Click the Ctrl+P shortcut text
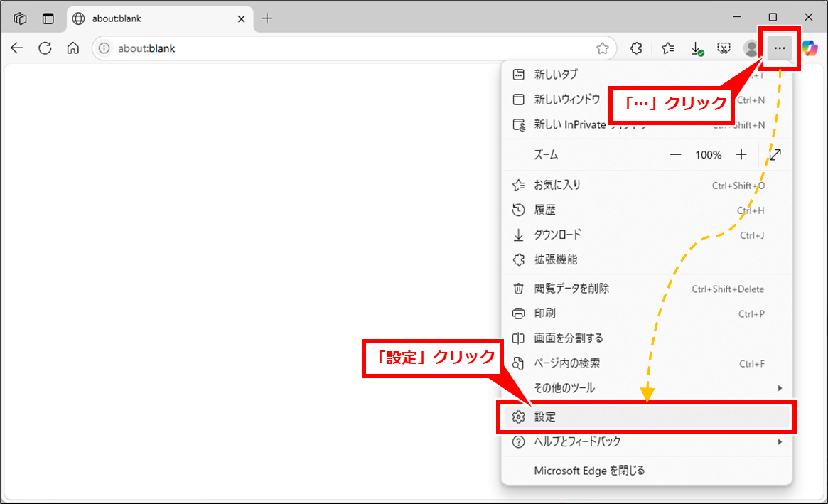The height and width of the screenshot is (504, 828). pyautogui.click(x=751, y=313)
